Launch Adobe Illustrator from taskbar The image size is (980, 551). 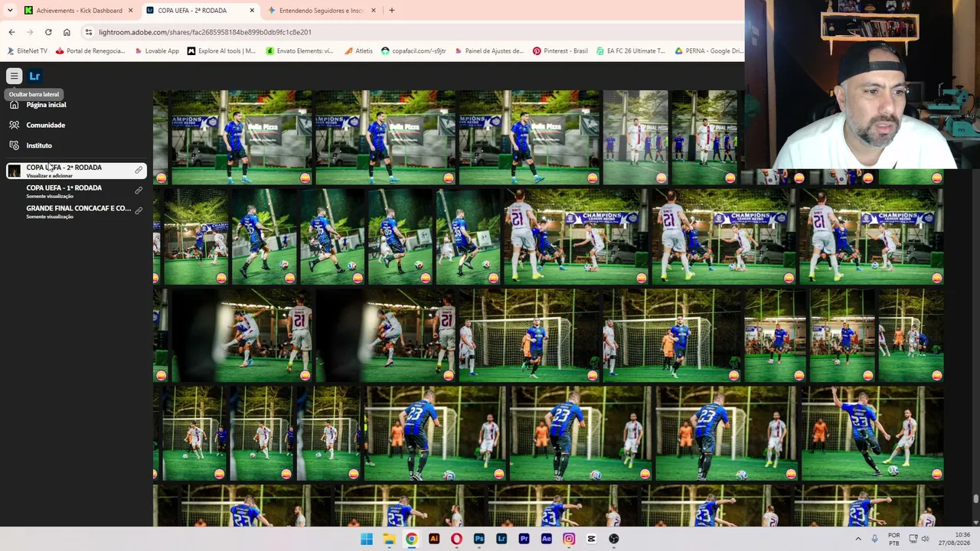[434, 539]
